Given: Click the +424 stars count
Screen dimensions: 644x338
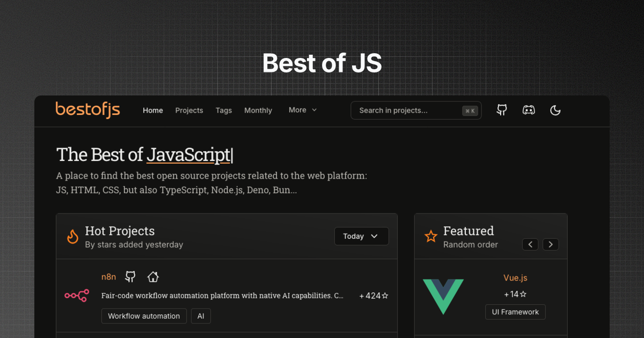Looking at the screenshot, I should tap(374, 296).
